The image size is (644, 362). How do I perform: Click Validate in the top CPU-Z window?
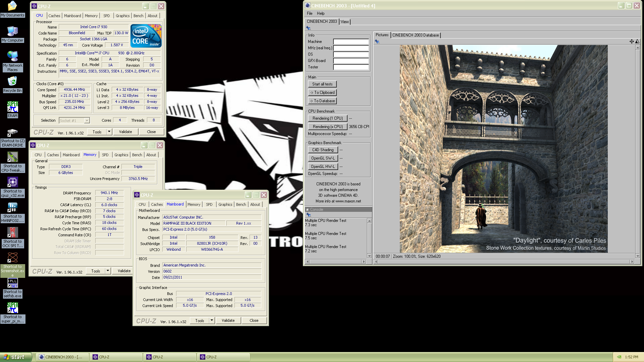(125, 132)
